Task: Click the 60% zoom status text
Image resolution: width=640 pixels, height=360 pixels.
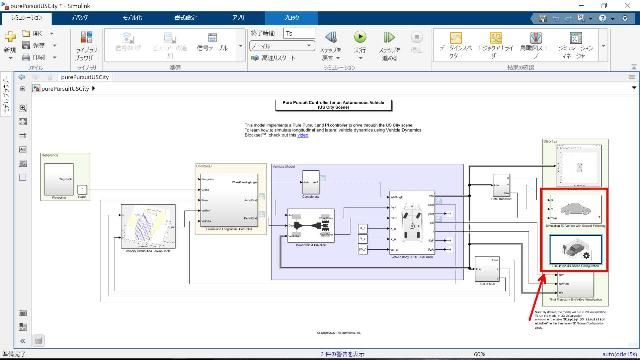Action: 479,354
